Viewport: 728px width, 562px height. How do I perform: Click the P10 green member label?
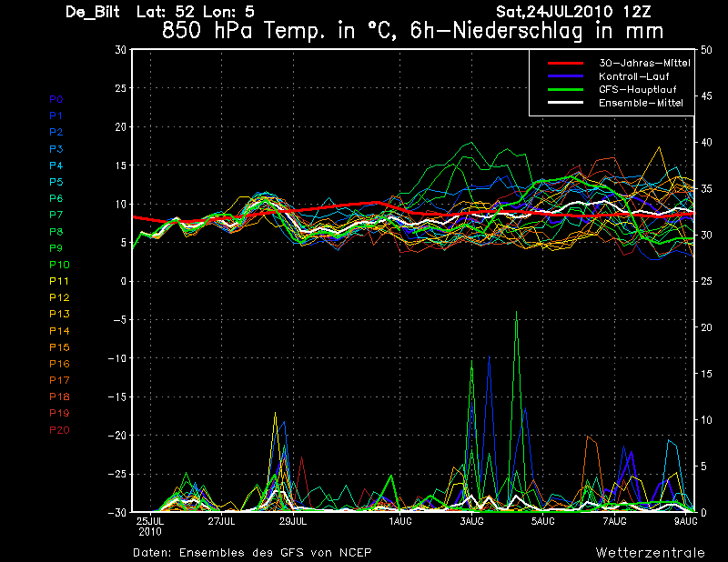59,265
